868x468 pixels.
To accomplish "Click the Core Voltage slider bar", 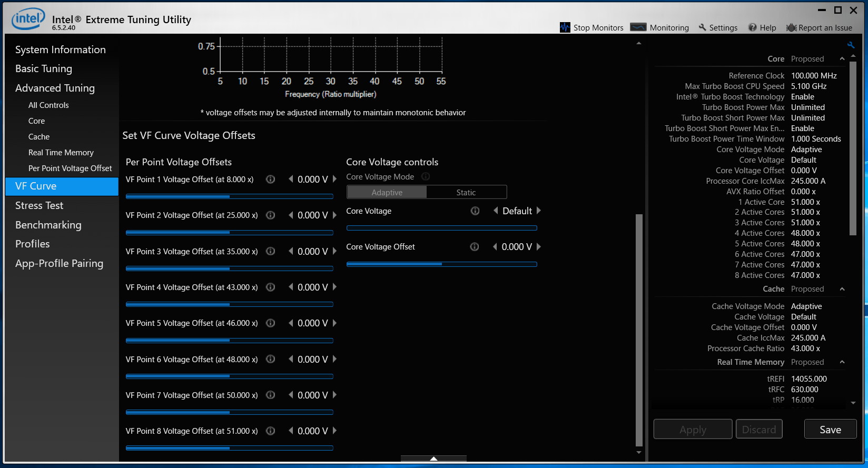I will pos(441,228).
